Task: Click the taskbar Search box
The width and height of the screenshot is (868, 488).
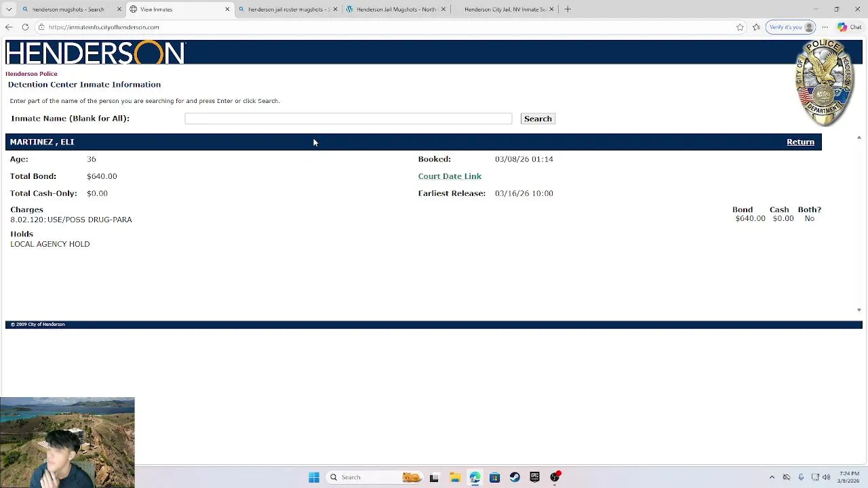Action: point(374,477)
